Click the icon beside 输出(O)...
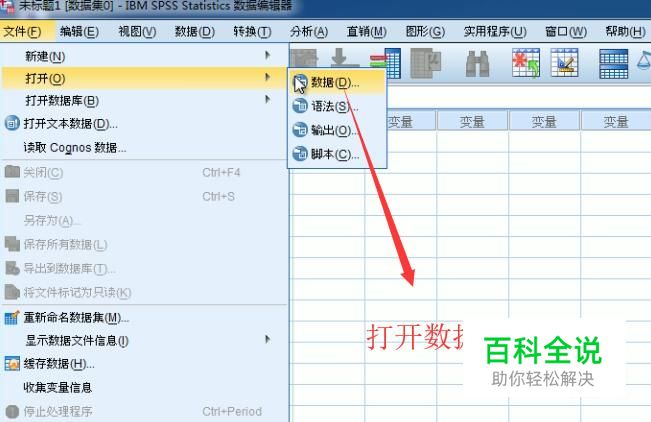Viewport: 651px width, 422px height. tap(300, 130)
